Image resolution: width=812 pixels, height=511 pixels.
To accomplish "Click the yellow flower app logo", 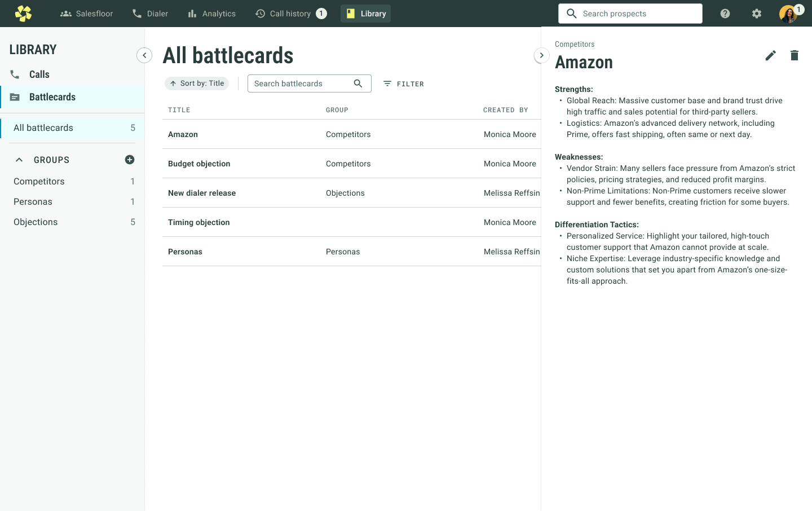I will [x=23, y=14].
